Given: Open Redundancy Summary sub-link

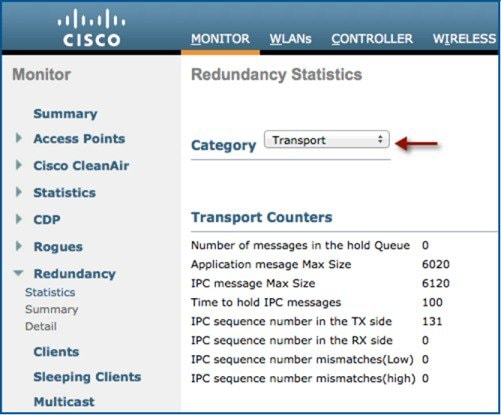Looking at the screenshot, I should (x=52, y=309).
